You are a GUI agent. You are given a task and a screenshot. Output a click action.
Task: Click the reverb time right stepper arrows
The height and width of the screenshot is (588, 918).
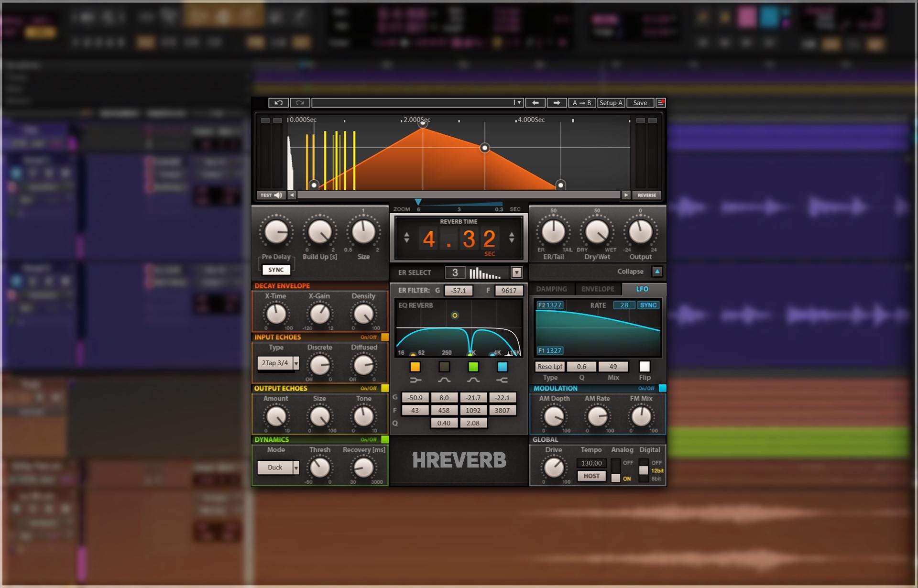[x=512, y=237]
